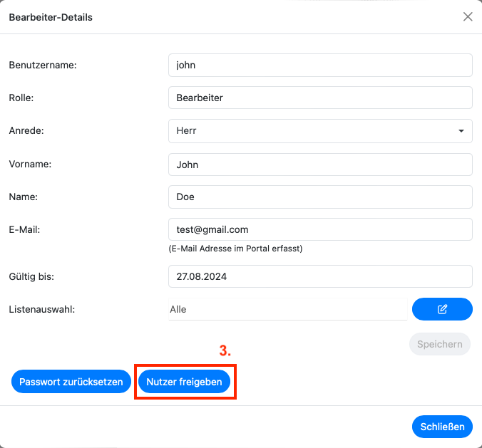The image size is (482, 448).
Task: Click the red step number 3 marker
Action: [225, 351]
